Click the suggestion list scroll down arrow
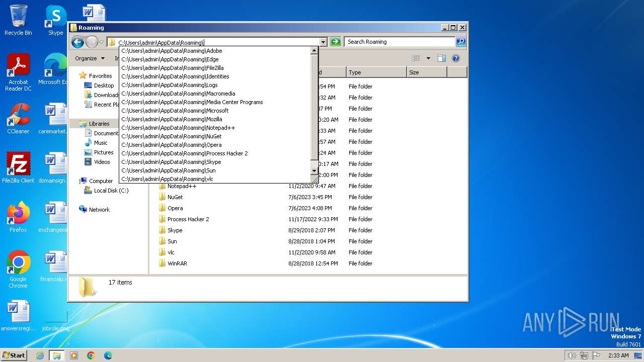The width and height of the screenshot is (644, 362). click(x=314, y=171)
